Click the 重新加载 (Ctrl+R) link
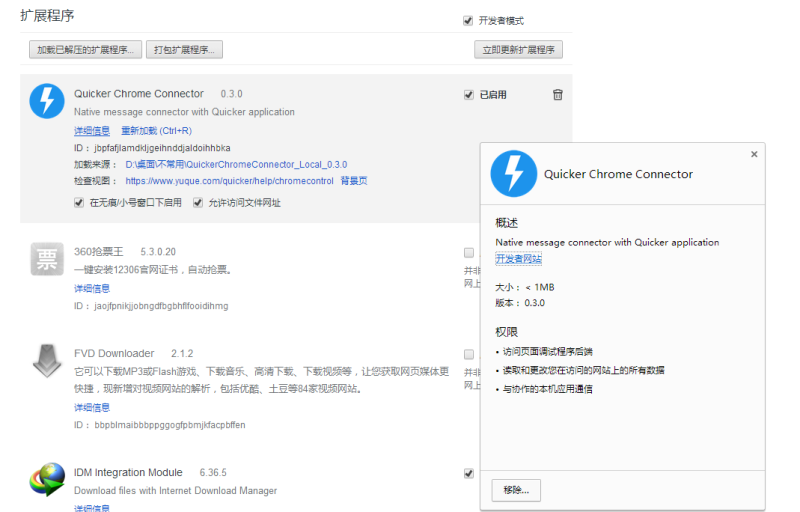Viewport: 800px width, 512px height. [156, 131]
